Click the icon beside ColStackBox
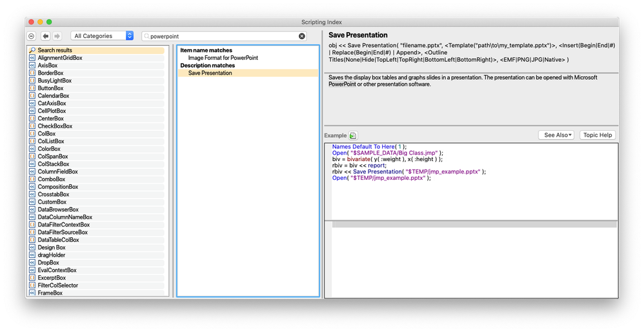Screen dimensions: 644x332 pyautogui.click(x=32, y=164)
